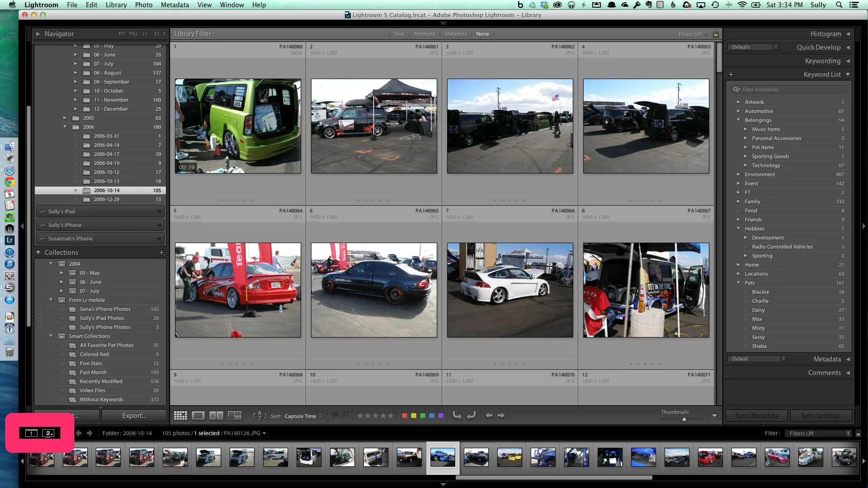Open second window display button 2

[x=48, y=433]
